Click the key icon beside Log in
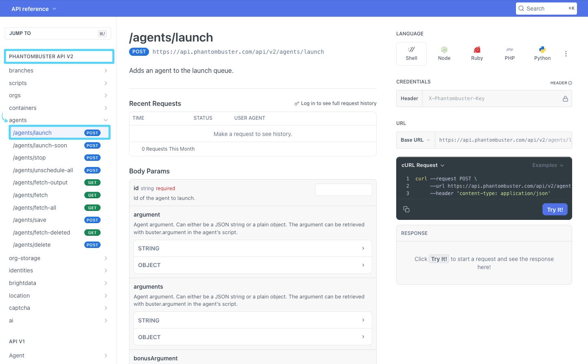 click(297, 104)
